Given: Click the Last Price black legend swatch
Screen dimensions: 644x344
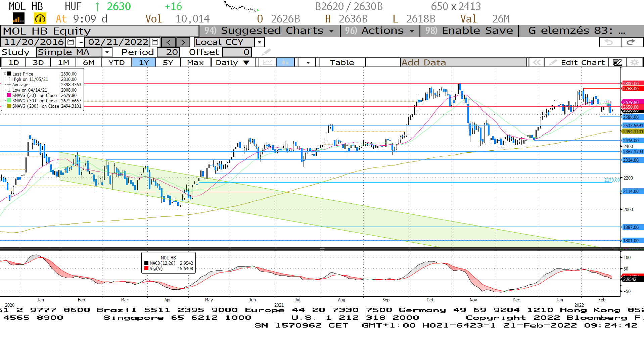Looking at the screenshot, I should 9,74.
